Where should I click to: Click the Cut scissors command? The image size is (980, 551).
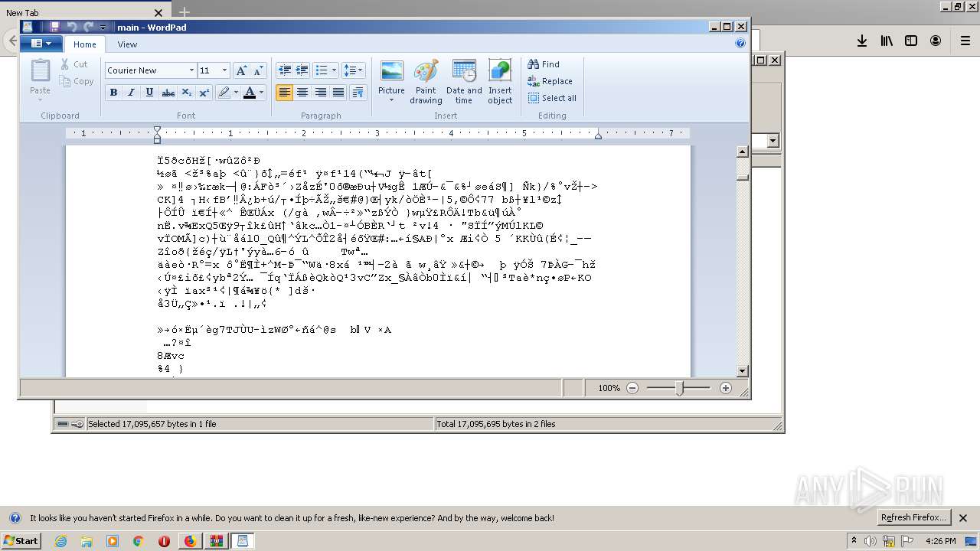pos(74,64)
